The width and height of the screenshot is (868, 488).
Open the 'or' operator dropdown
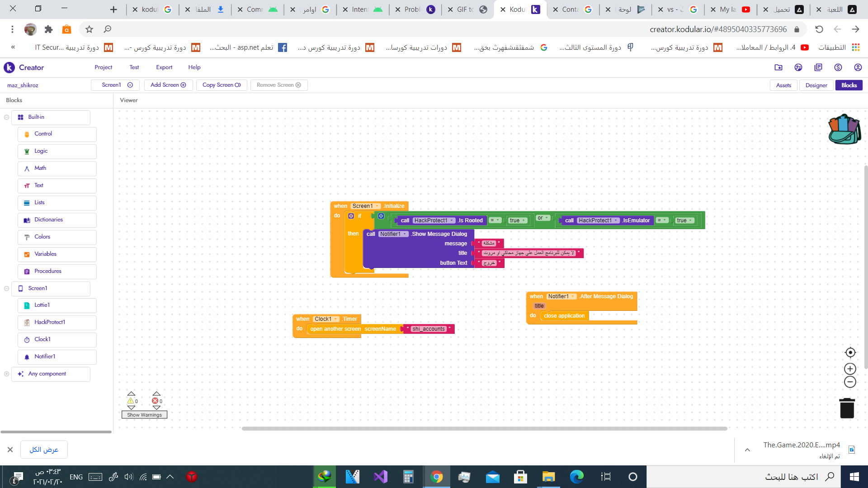coord(543,218)
